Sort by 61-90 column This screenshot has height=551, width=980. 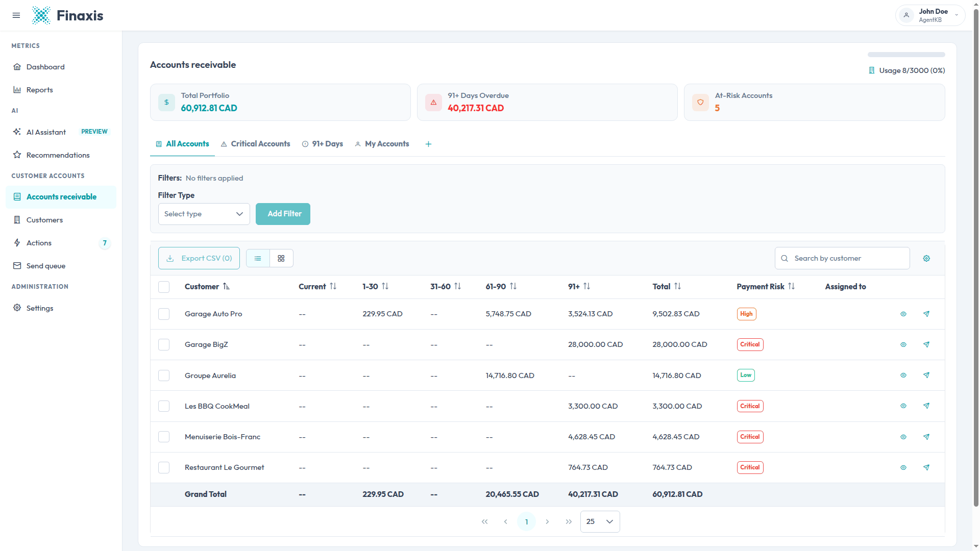pos(501,287)
